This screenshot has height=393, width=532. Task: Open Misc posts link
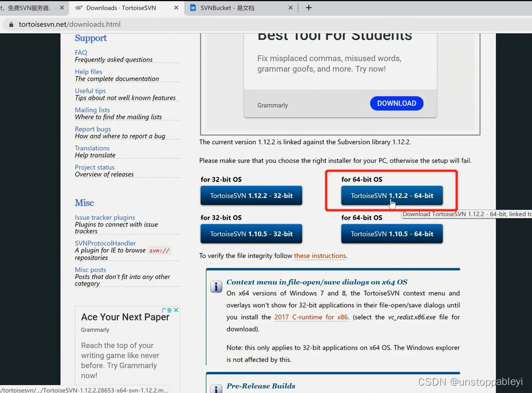90,269
